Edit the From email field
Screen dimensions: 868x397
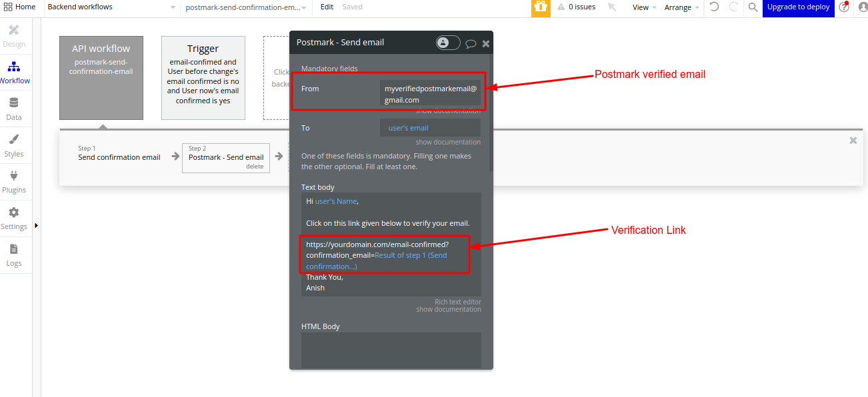430,94
